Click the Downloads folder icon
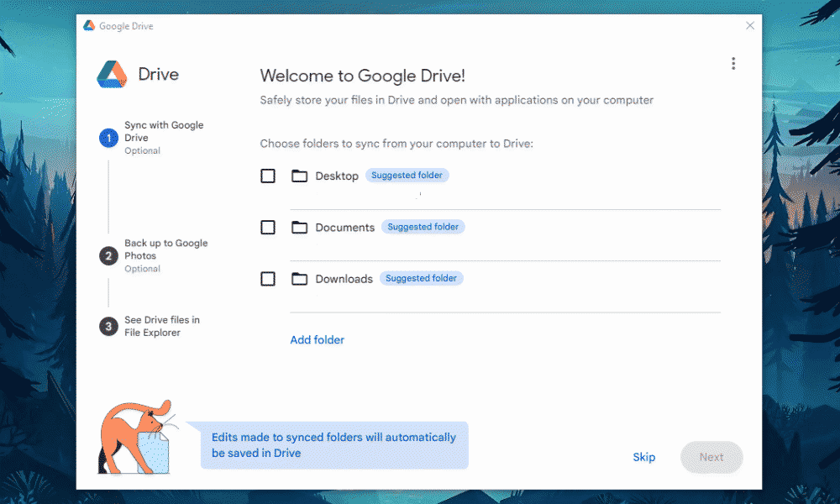The width and height of the screenshot is (840, 504). (x=299, y=279)
